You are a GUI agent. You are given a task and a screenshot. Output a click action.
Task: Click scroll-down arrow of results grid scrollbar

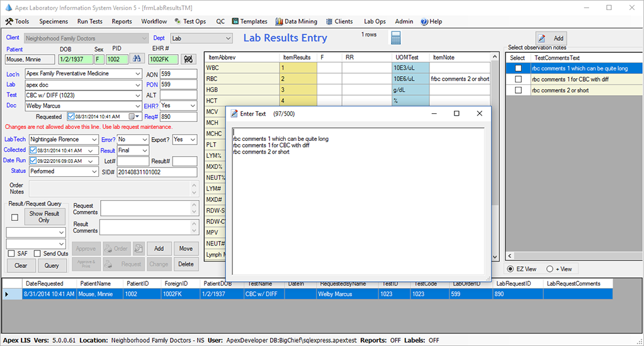[495, 256]
